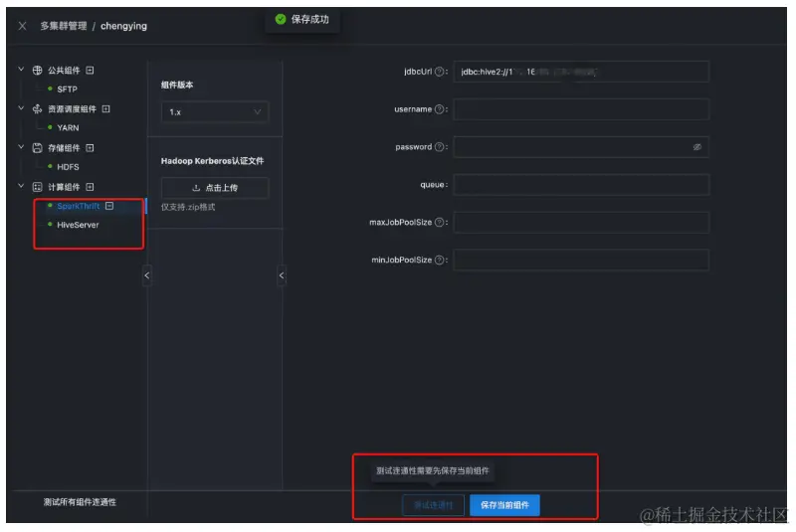Click the scheduling icon beside 资源调度组件
This screenshot has width=796, height=532.
[37, 109]
